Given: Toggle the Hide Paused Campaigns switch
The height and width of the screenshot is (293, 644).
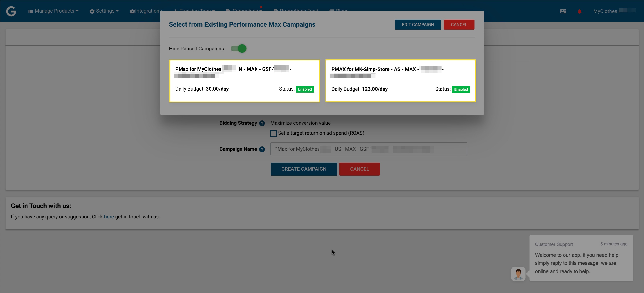Looking at the screenshot, I should tap(238, 49).
